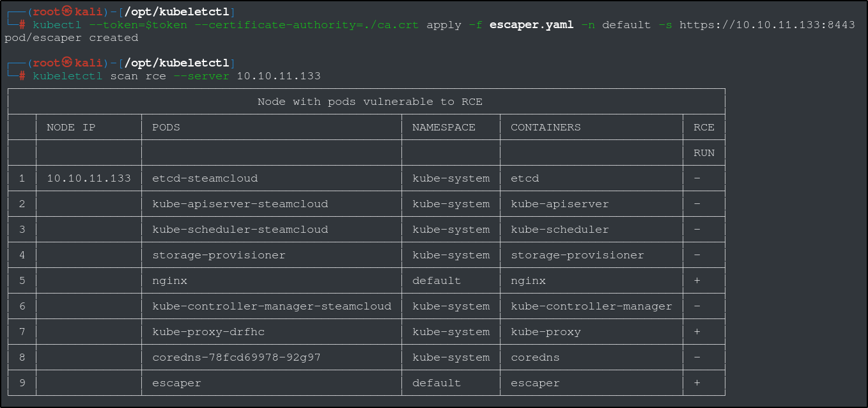Select the etcd-steamcloud pod entry

205,178
